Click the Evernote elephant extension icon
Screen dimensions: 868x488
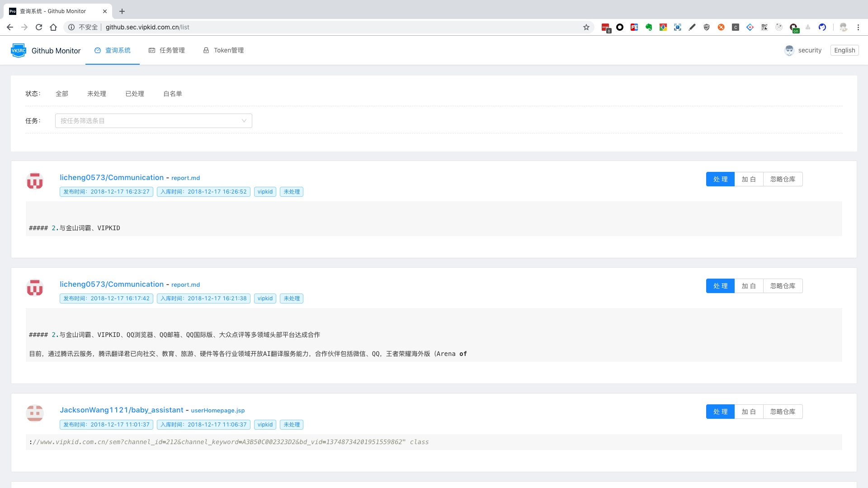pyautogui.click(x=649, y=27)
